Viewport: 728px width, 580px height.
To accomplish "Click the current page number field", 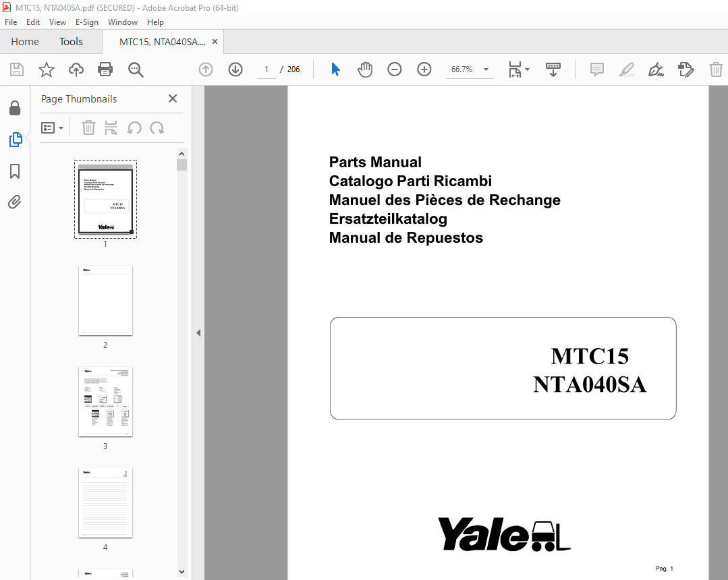I will point(267,69).
